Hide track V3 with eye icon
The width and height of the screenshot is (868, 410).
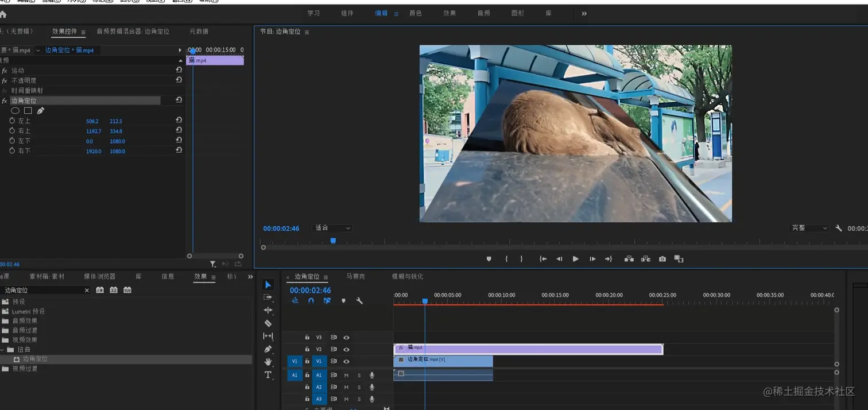(x=346, y=338)
